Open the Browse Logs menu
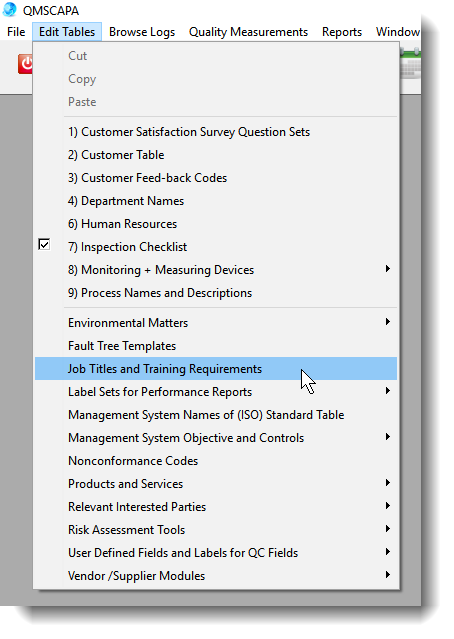The height and width of the screenshot is (639, 454). [x=142, y=32]
